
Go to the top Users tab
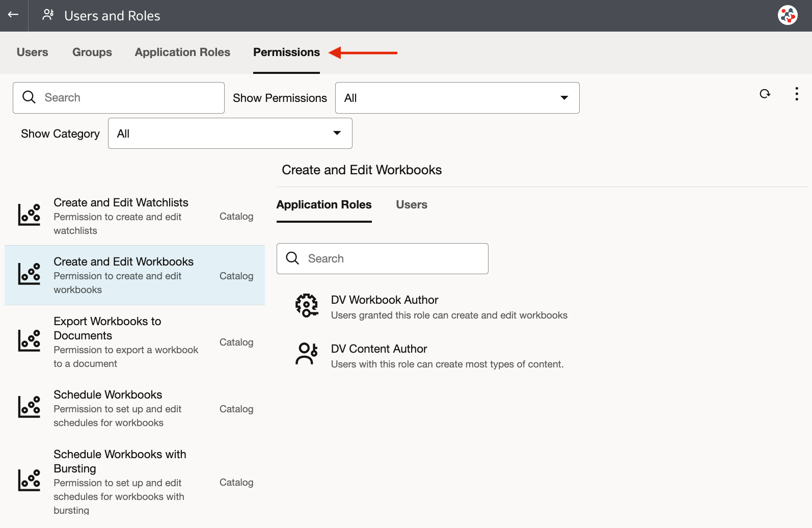tap(33, 52)
